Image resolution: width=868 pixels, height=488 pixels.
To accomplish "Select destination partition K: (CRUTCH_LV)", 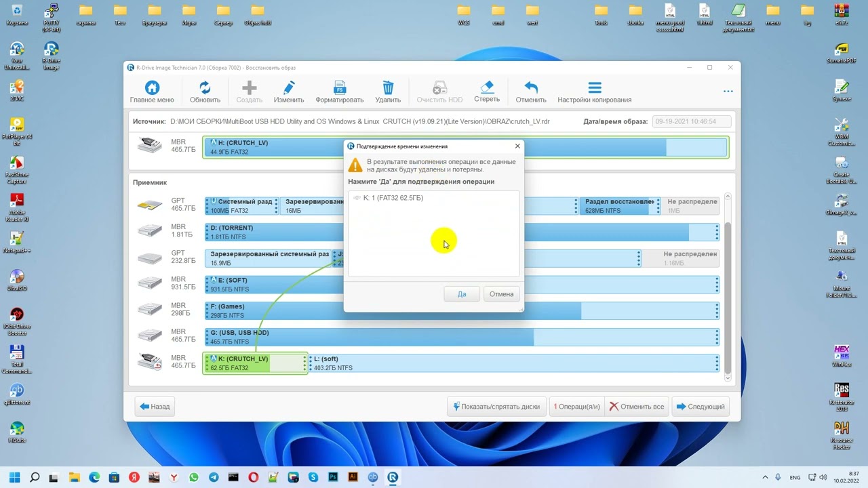I will [255, 363].
